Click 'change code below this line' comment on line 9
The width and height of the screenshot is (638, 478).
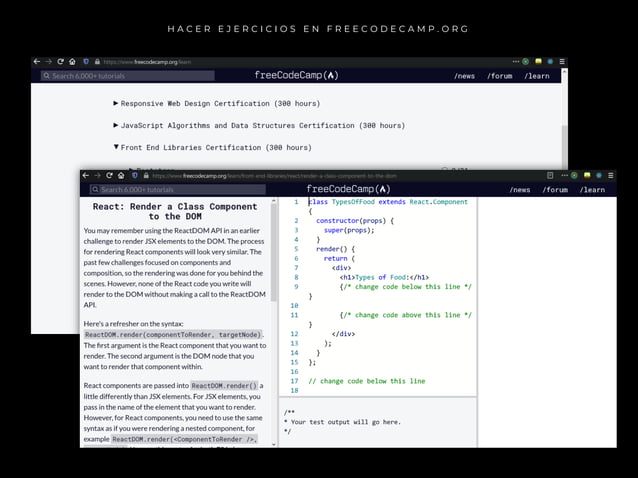tap(406, 286)
